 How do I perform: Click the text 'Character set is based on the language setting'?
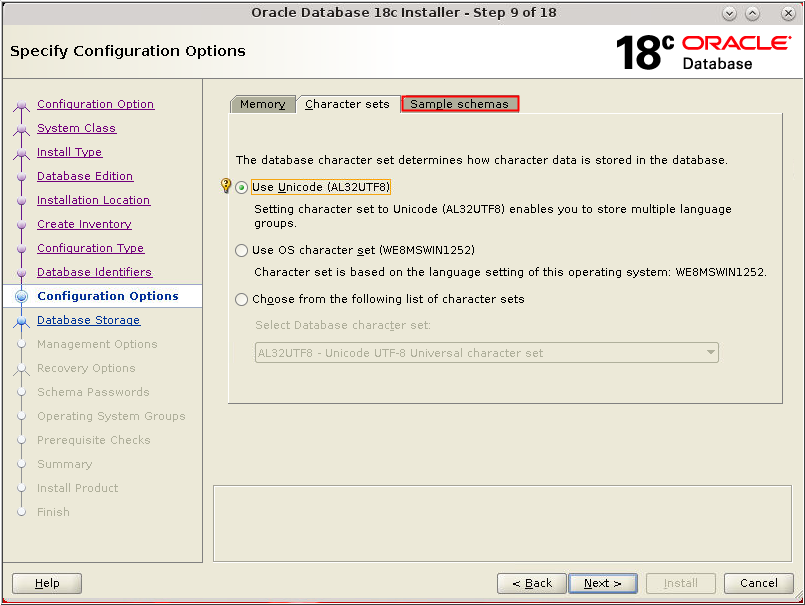393,272
